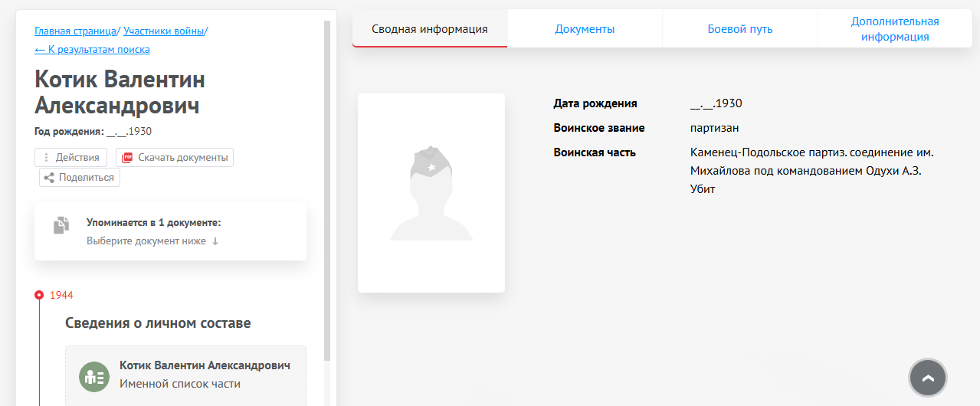The width and height of the screenshot is (980, 406).
Task: Click the scroll-to-top arrow button
Action: click(928, 378)
